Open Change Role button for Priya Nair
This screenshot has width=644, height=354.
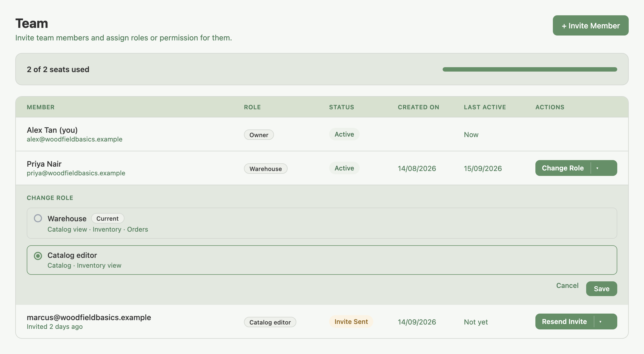[x=563, y=168]
